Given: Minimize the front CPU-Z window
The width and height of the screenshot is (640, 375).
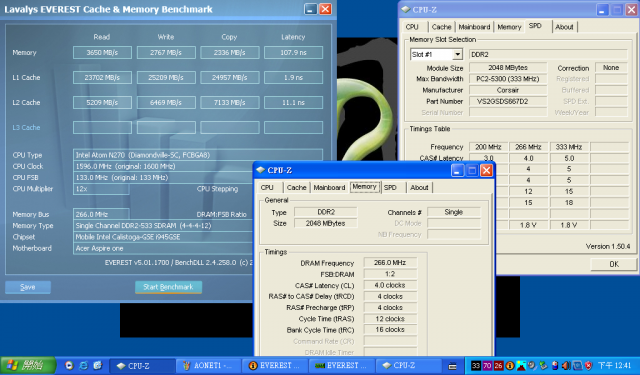Looking at the screenshot, I should [x=457, y=171].
